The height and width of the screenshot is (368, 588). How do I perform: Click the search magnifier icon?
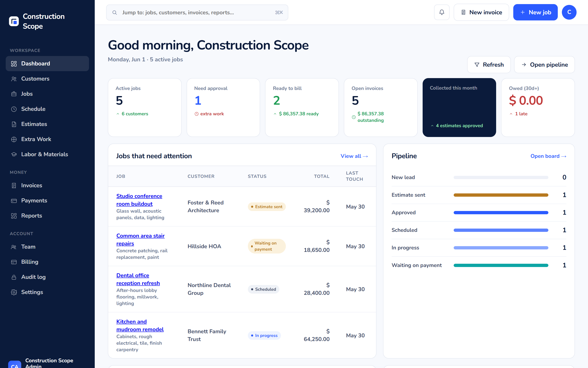115,12
